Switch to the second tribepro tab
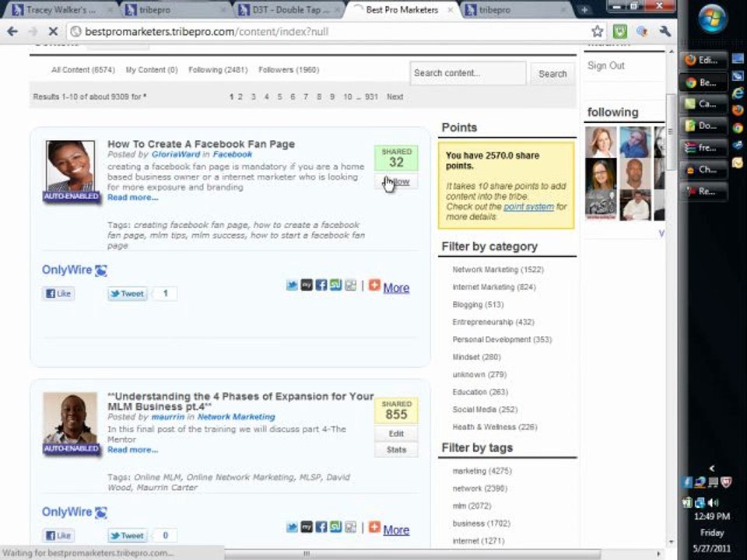Image resolution: width=747 pixels, height=560 pixels. (174, 9)
